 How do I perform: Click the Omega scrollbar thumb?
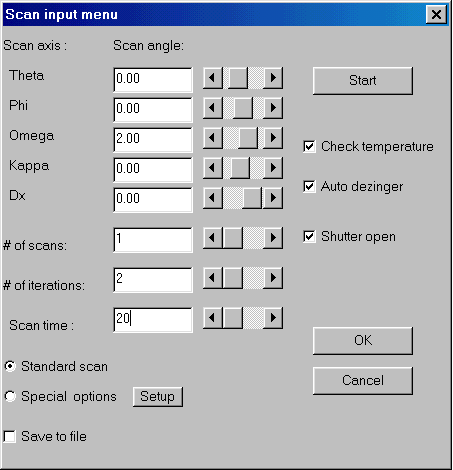coord(248,138)
